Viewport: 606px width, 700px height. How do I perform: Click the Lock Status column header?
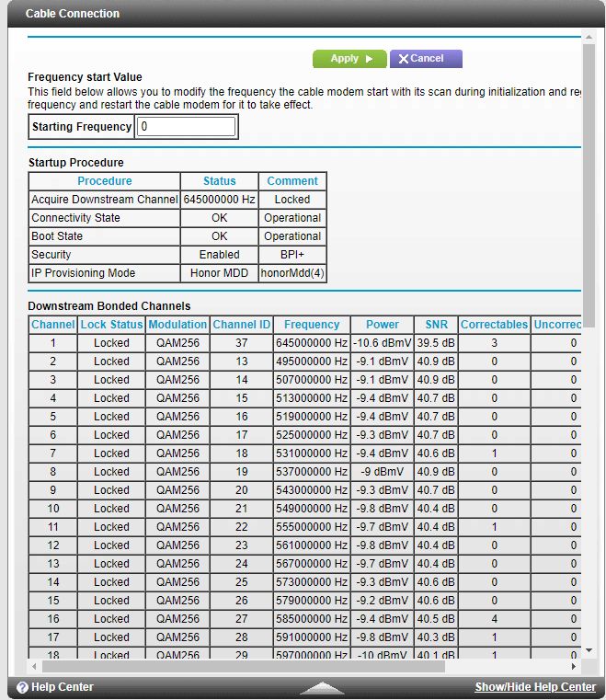tap(111, 325)
